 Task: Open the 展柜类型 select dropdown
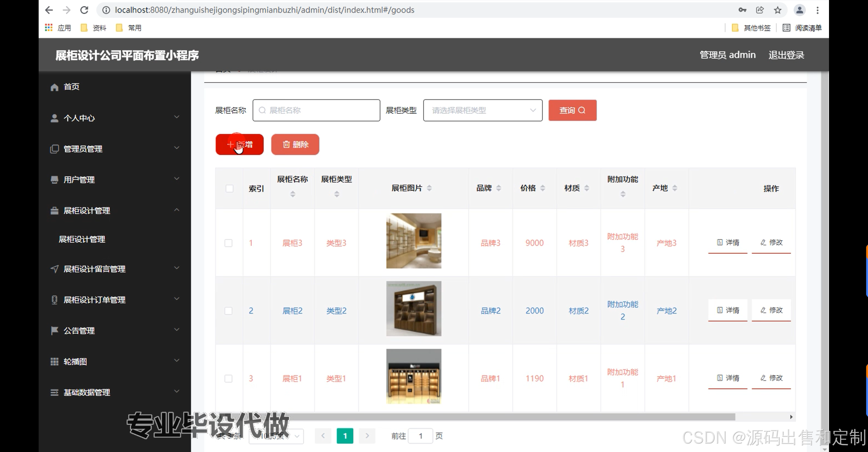[x=482, y=110]
